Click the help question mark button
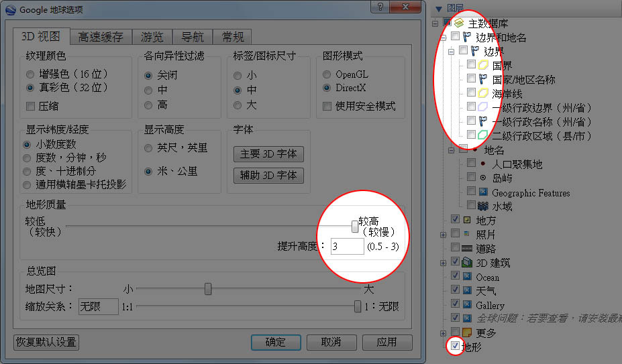 (x=380, y=7)
